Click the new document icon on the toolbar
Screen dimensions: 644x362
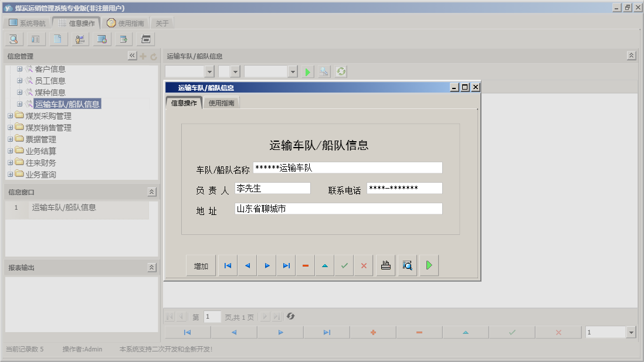coord(57,39)
